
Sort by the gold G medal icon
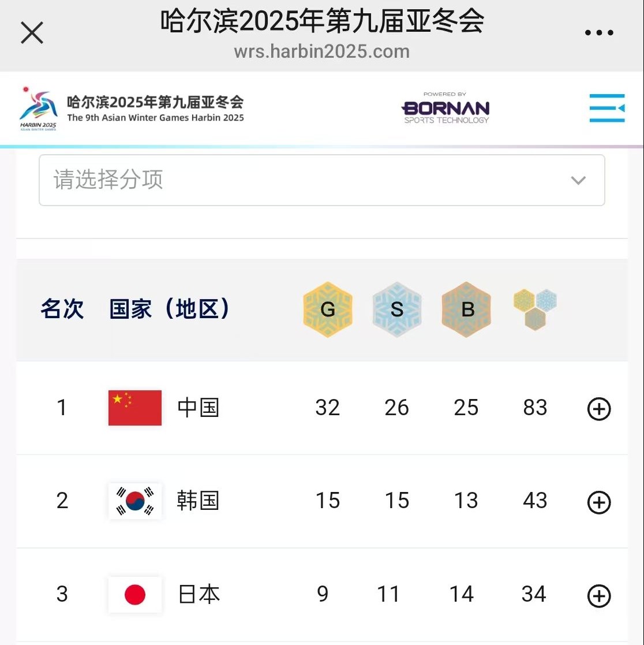[328, 310]
